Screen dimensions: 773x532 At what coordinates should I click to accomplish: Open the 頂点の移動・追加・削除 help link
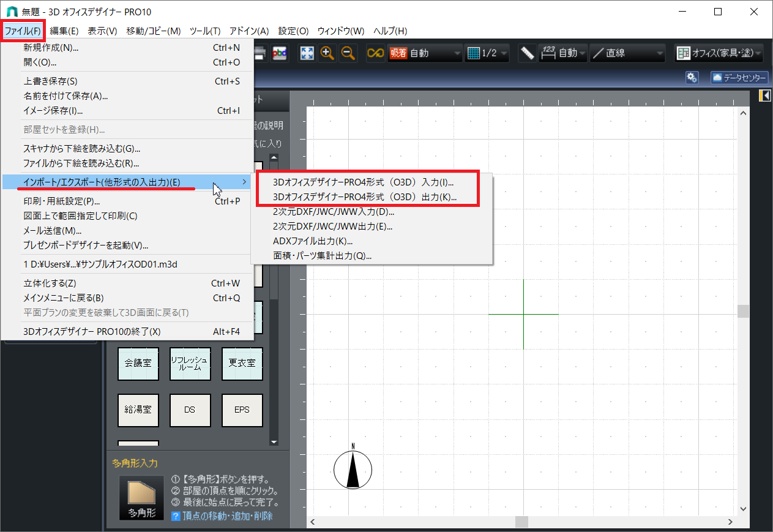227,516
